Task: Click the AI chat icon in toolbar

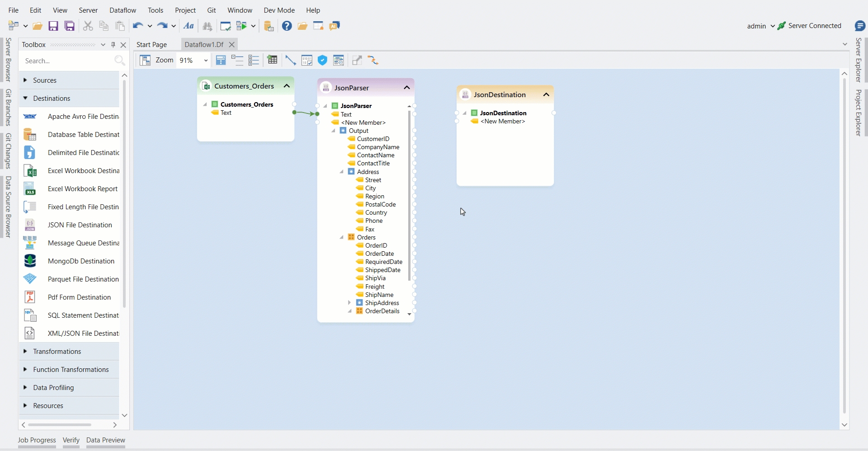Action: click(335, 26)
